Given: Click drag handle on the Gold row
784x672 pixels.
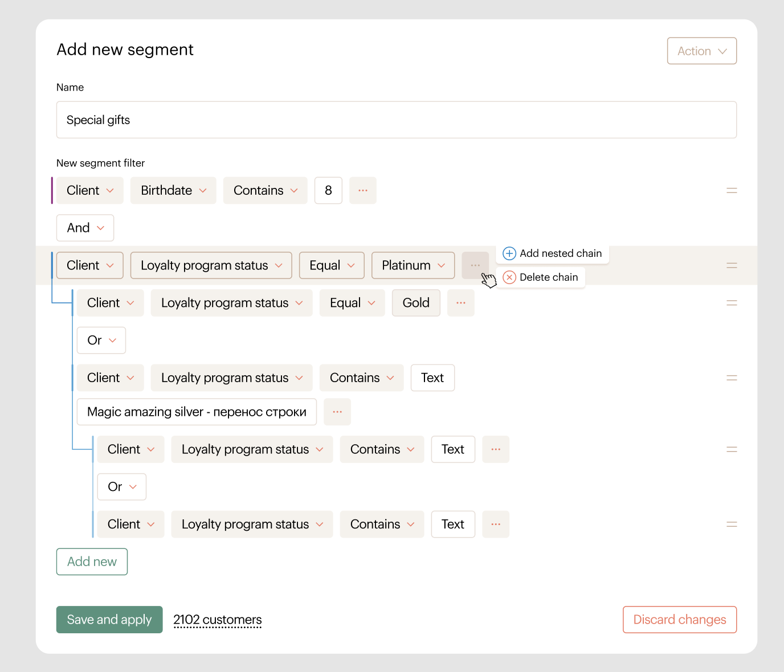Looking at the screenshot, I should pos(732,303).
